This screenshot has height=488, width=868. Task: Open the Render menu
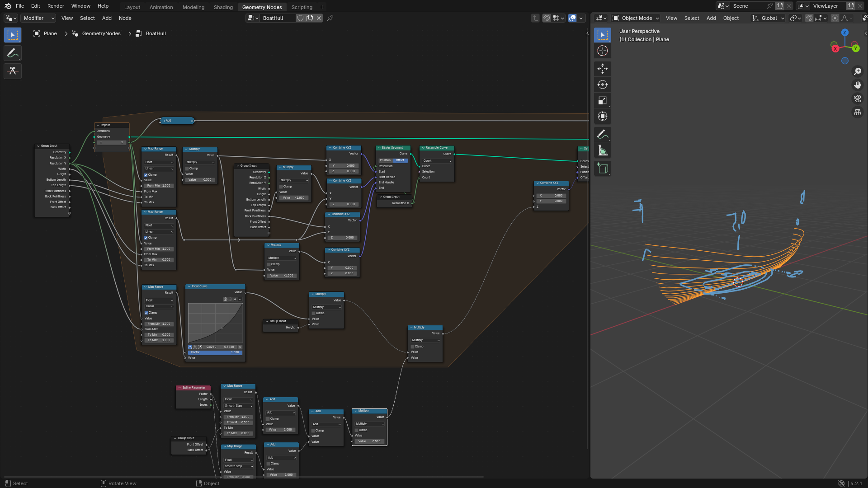click(x=56, y=6)
